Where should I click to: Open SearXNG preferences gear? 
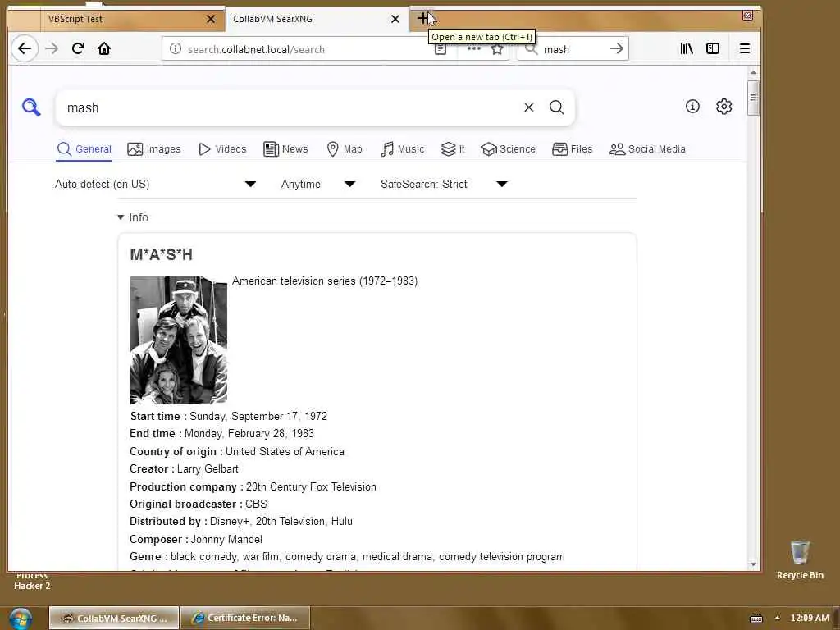pos(724,106)
